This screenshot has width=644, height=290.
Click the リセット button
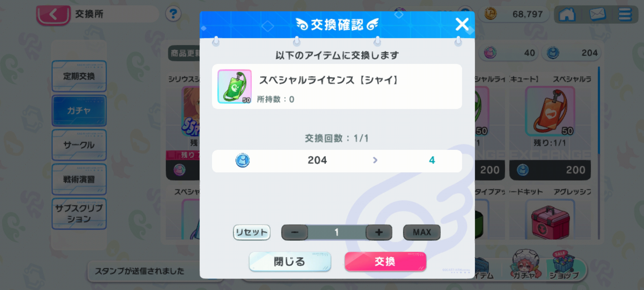point(252,232)
